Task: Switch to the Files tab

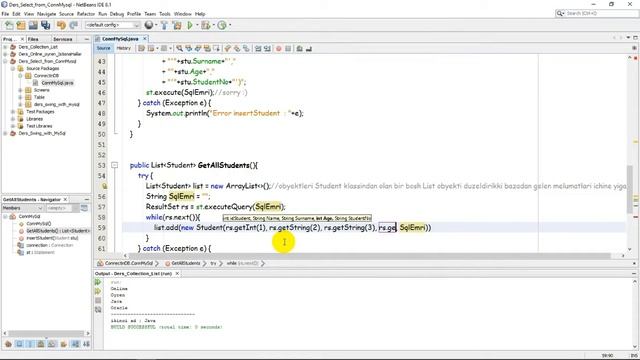Action: (33, 39)
